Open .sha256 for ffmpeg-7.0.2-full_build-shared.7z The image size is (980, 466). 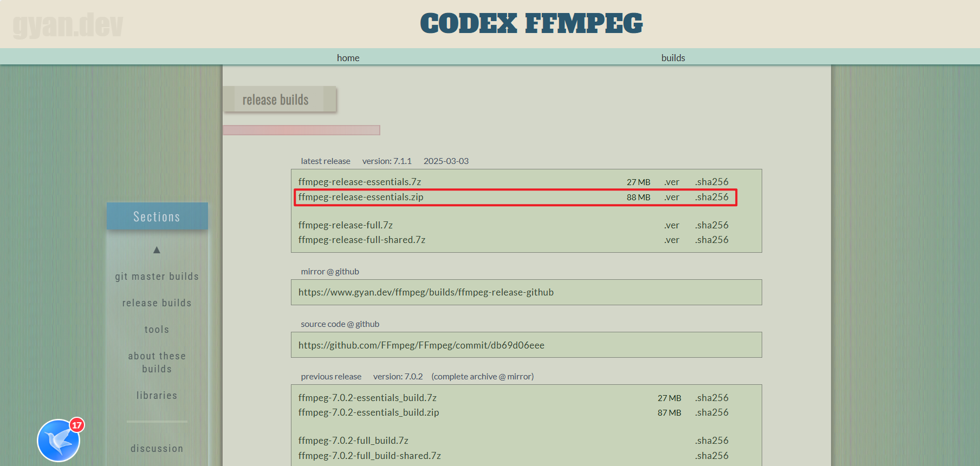click(712, 456)
